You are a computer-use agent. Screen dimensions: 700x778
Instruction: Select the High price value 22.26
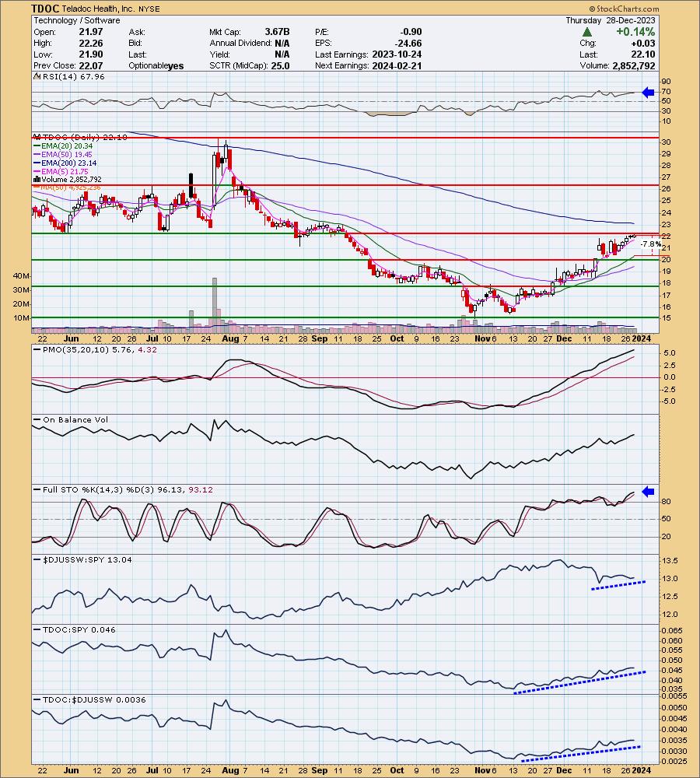tap(91, 43)
